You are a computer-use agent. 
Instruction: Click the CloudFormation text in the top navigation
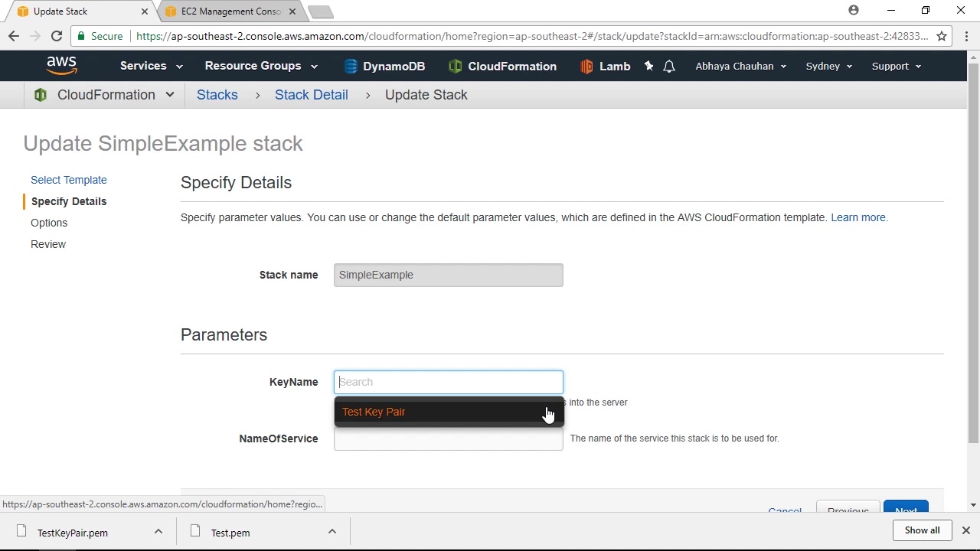(512, 67)
